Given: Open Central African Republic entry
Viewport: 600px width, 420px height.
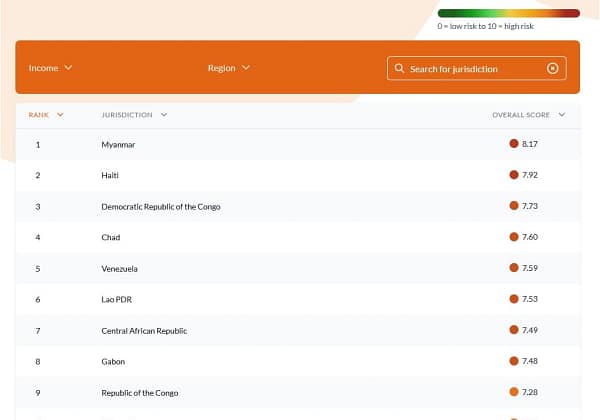Looking at the screenshot, I should tap(144, 330).
